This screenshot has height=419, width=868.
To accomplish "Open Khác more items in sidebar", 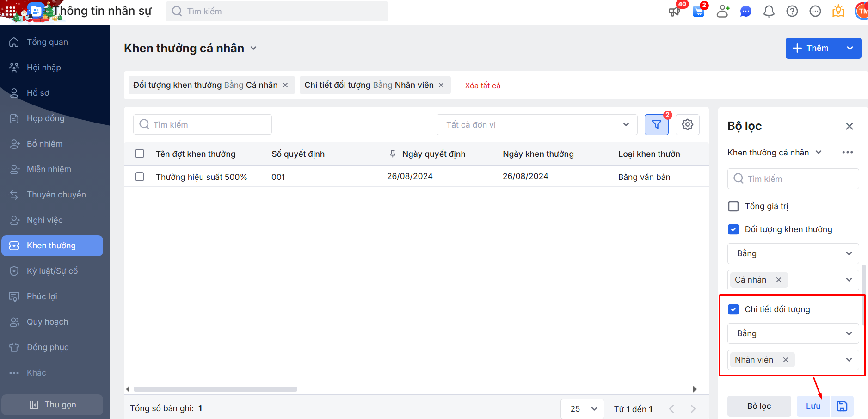I will tap(52, 373).
